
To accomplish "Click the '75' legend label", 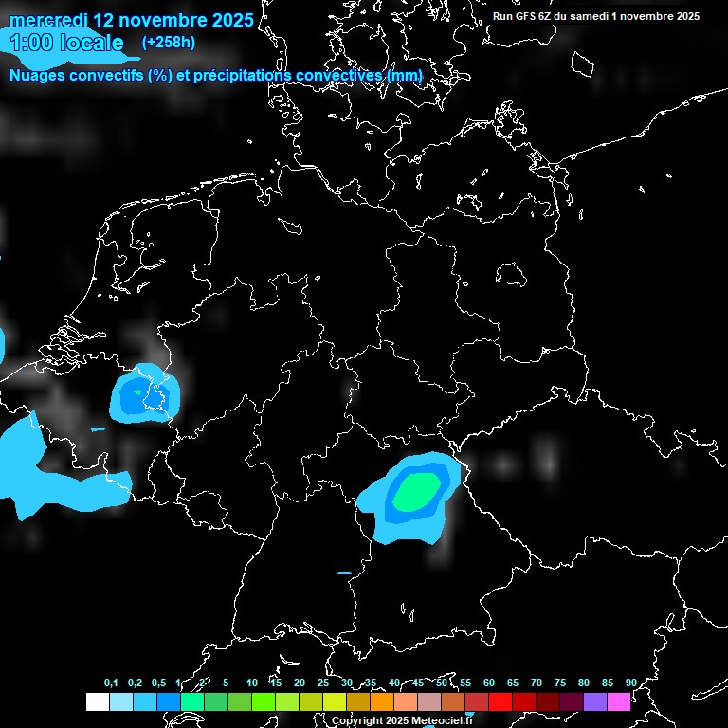I will click(560, 682).
